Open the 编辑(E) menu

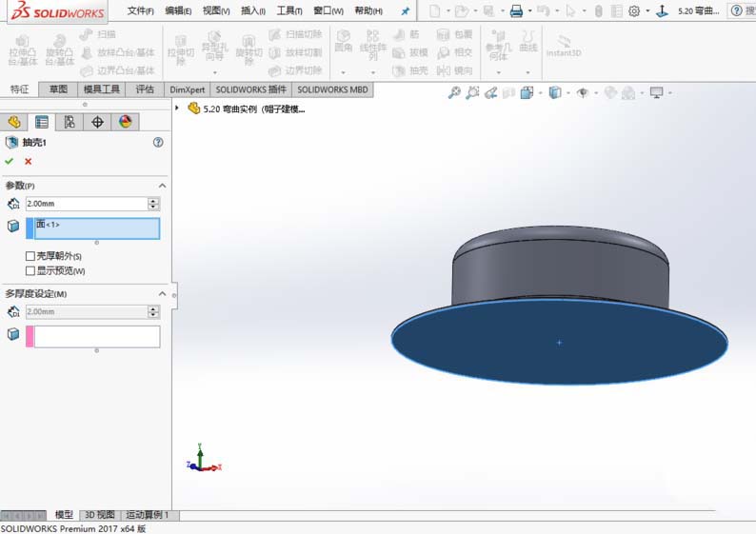click(178, 10)
